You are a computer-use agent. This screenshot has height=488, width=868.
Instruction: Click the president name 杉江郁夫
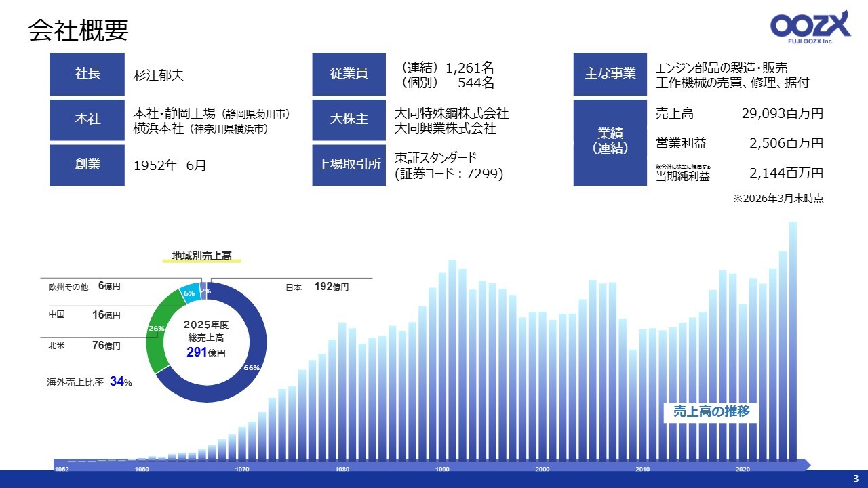[159, 75]
